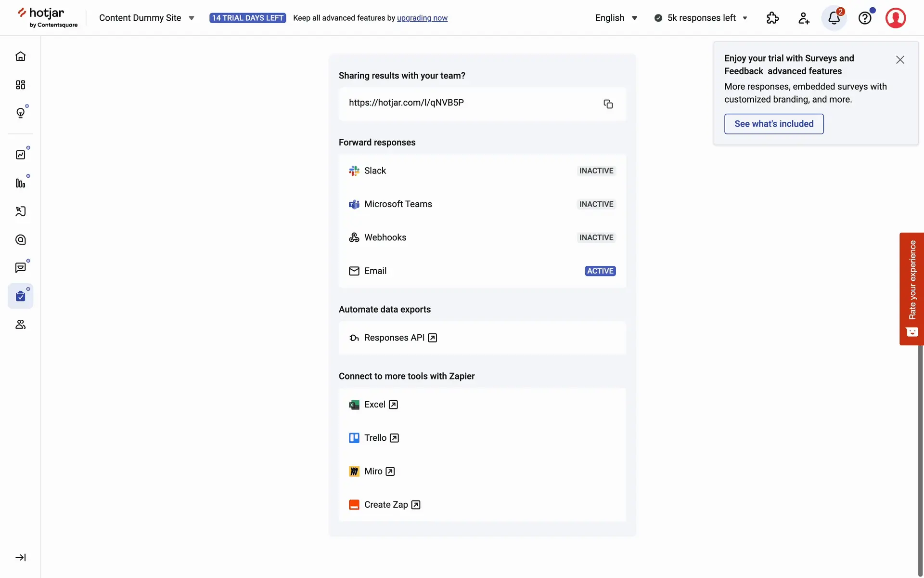Click the invite user icon
The height and width of the screenshot is (578, 924).
coord(804,18)
